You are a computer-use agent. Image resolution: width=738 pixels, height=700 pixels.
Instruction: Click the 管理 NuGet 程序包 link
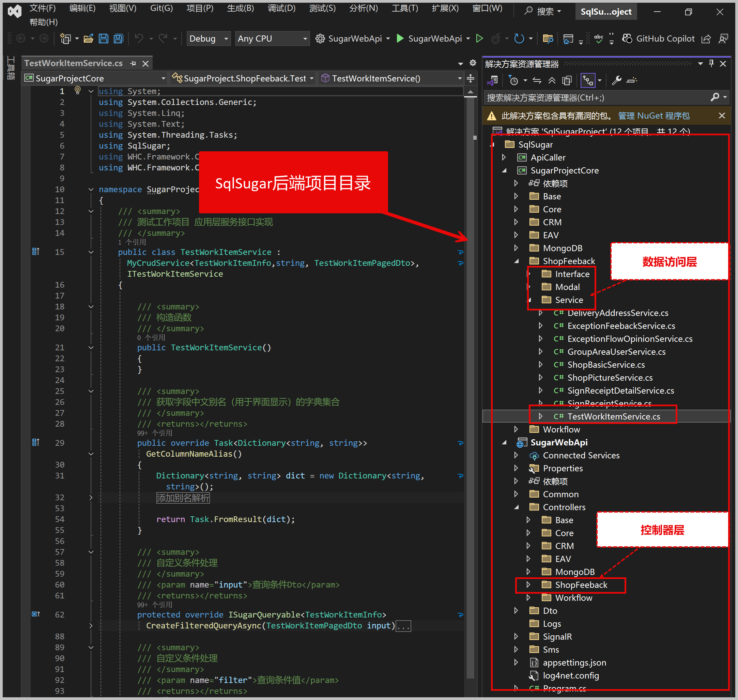tap(654, 116)
